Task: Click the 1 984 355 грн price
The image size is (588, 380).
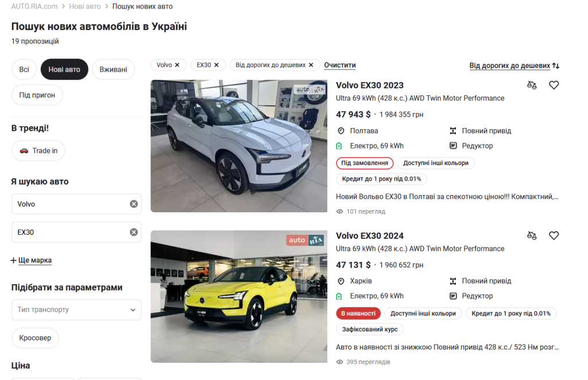Action: (401, 115)
